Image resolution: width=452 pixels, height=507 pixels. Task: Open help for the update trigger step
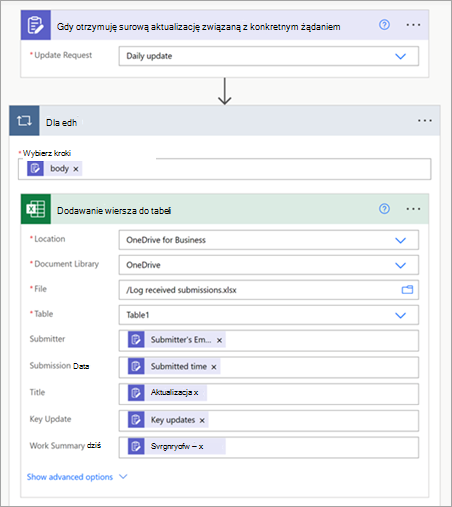click(384, 25)
